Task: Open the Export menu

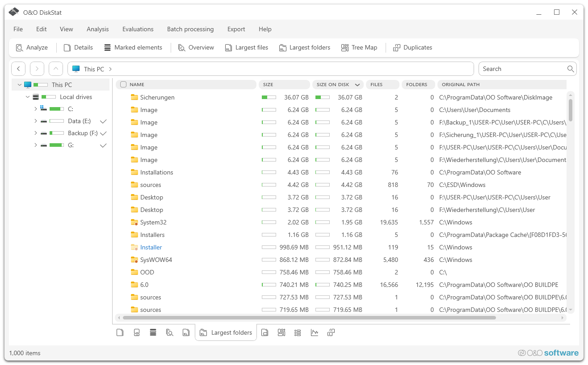Action: 236,29
